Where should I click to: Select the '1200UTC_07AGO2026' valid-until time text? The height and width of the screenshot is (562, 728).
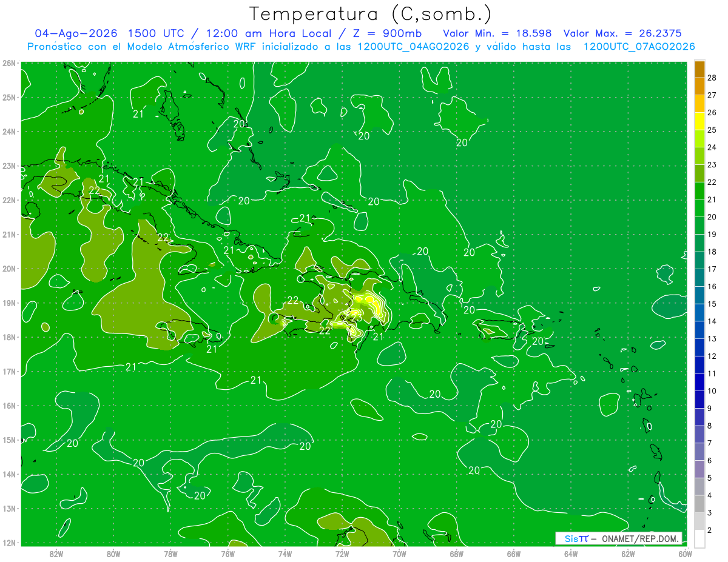(639, 47)
